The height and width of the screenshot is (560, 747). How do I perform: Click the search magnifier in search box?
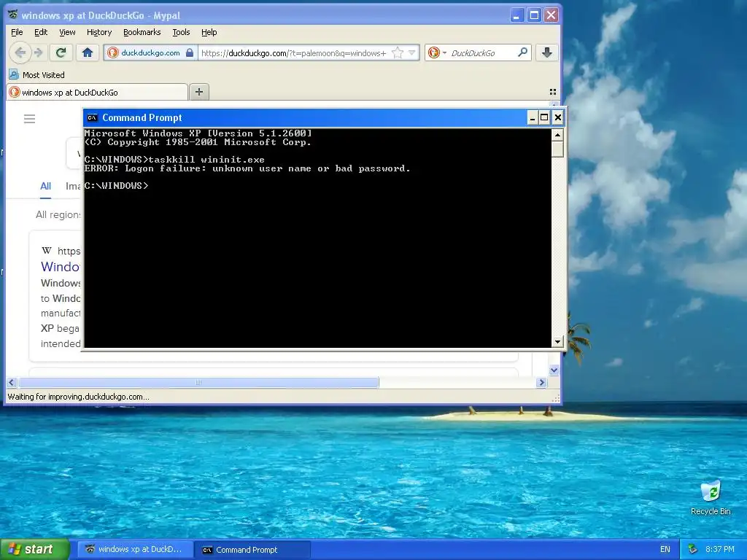[522, 52]
